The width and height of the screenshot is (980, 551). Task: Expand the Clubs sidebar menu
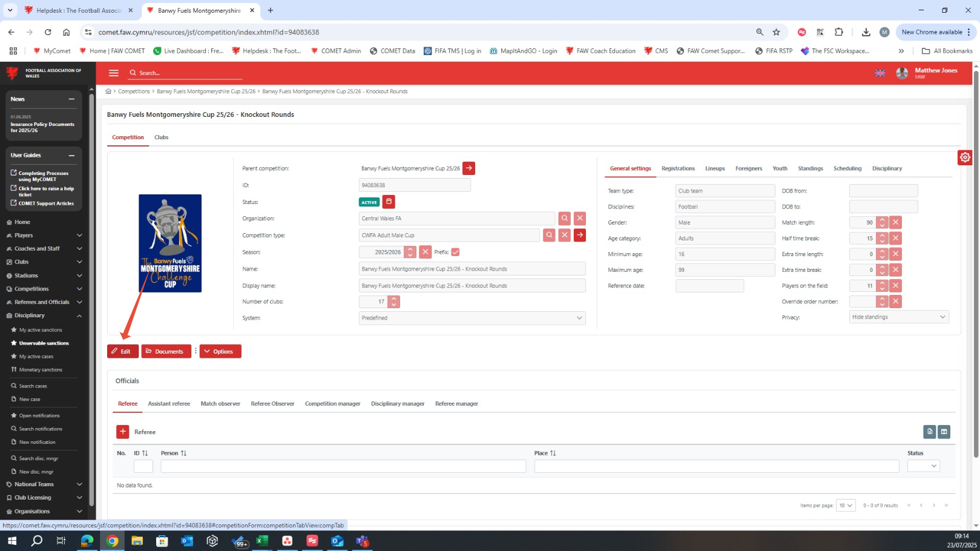pyautogui.click(x=79, y=262)
